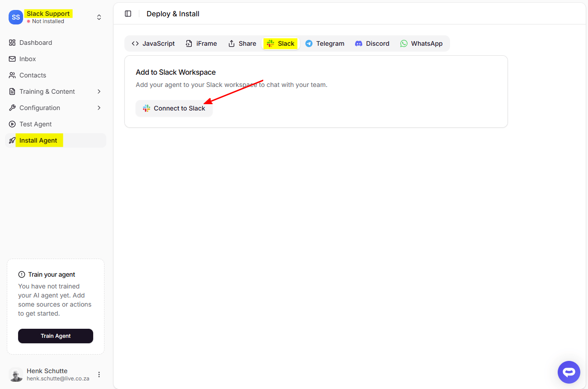Click the Train Agent button

[56, 336]
